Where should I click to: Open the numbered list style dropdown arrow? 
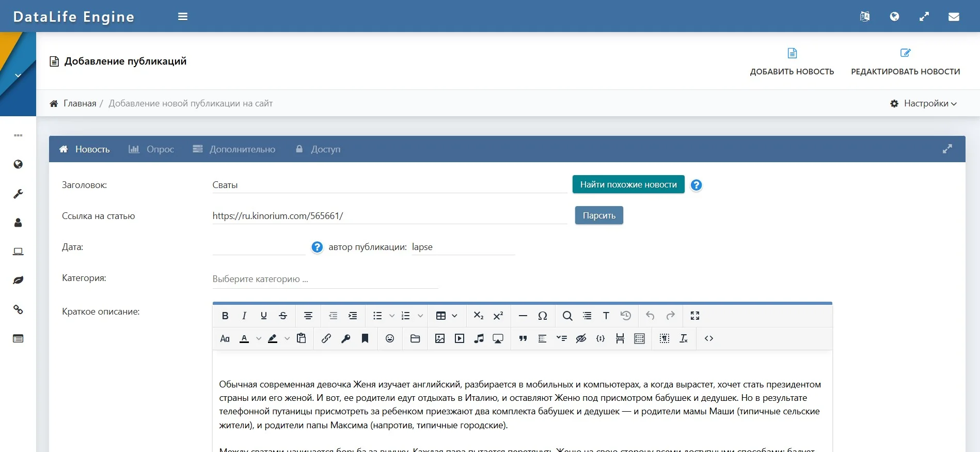pos(420,316)
